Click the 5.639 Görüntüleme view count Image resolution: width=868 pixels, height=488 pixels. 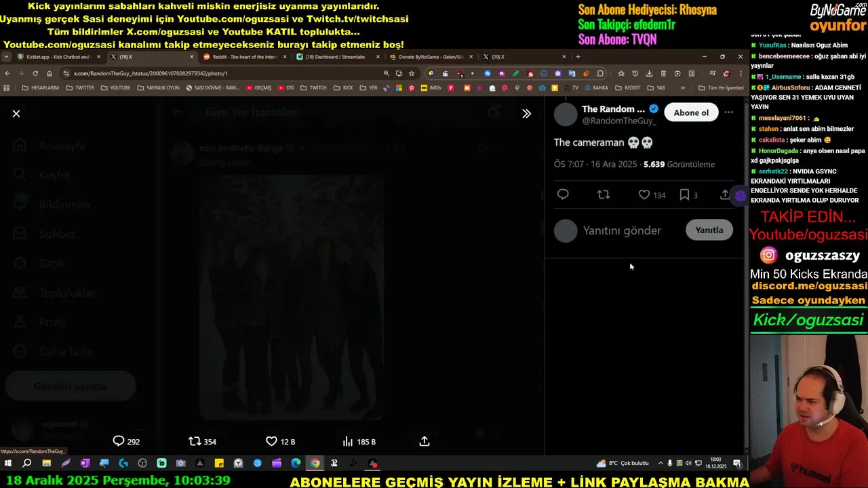(679, 164)
